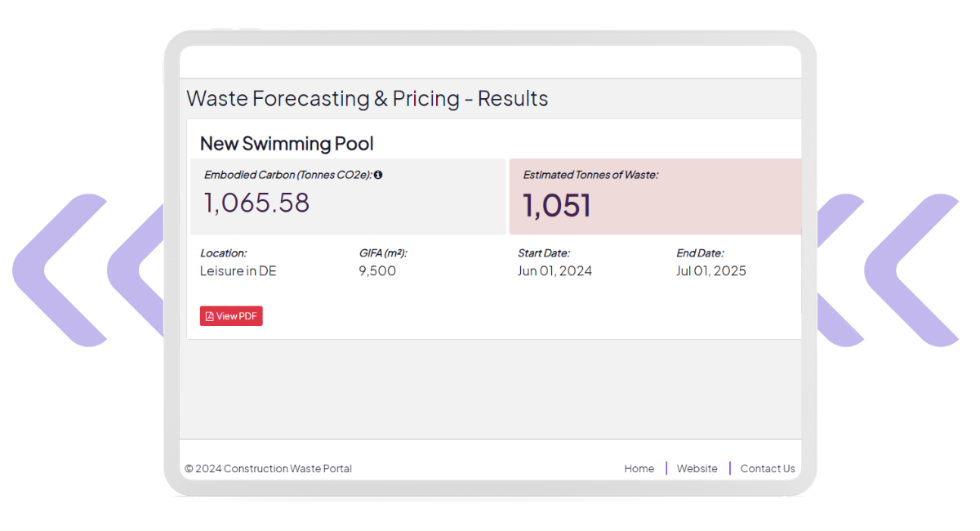Image resolution: width=980 pixels, height=531 pixels.
Task: Click the inner left purple chevron
Action: [x=139, y=270]
